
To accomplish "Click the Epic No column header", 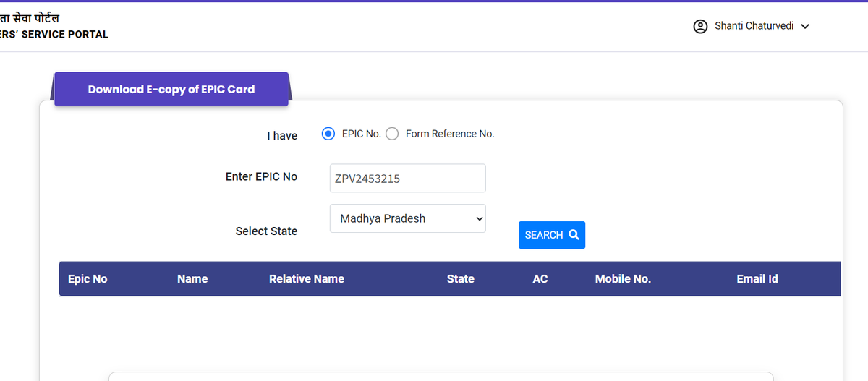I will 88,279.
